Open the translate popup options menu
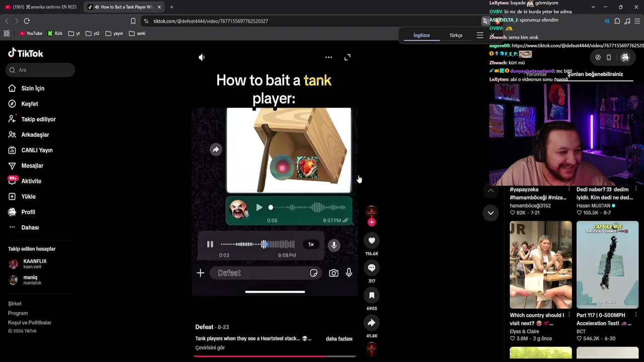This screenshot has width=644, height=362. (480, 35)
